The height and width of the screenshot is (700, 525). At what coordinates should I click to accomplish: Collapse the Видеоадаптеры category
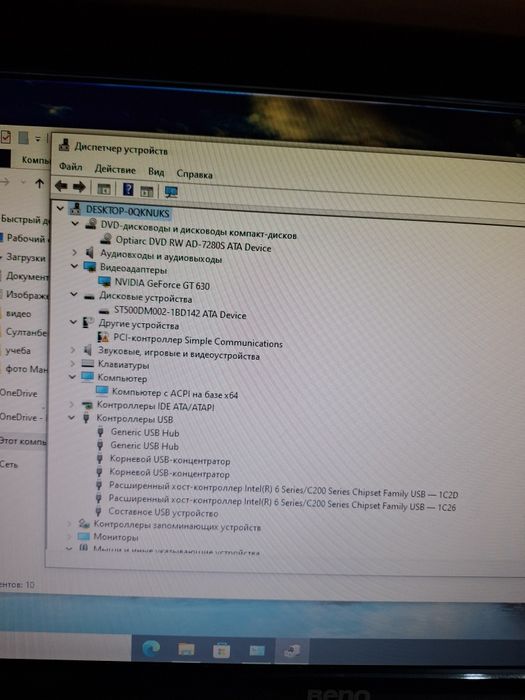pos(74,266)
